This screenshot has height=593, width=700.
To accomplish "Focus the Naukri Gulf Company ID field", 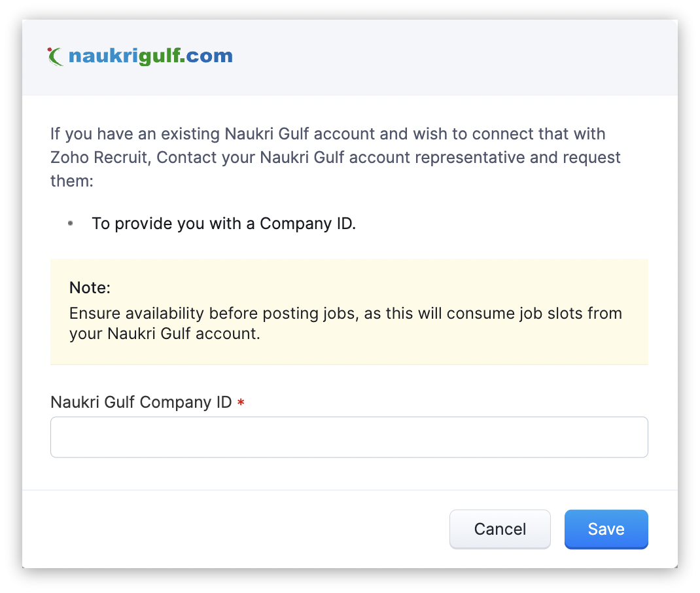I will (x=349, y=437).
